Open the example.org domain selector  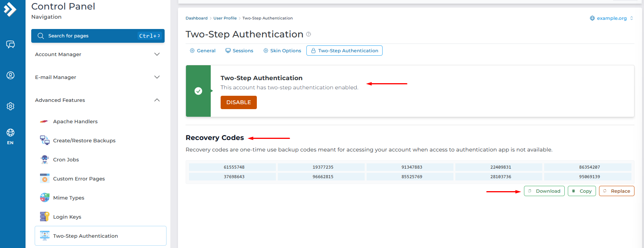pos(611,18)
